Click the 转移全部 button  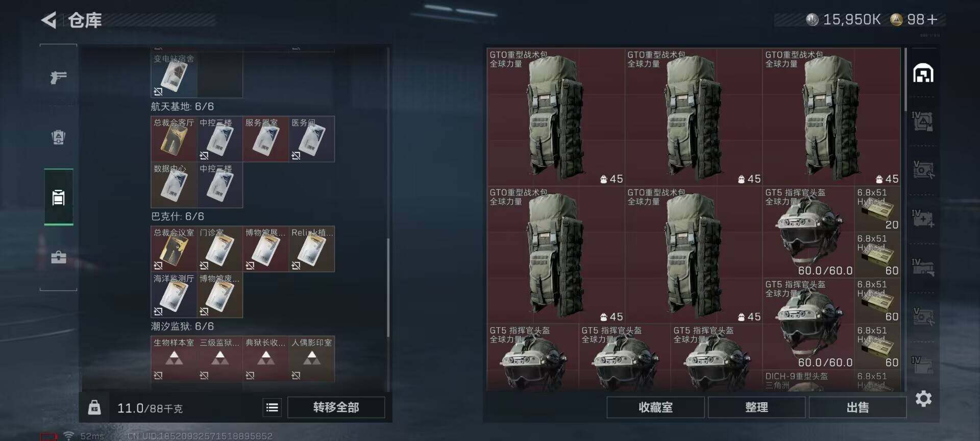coord(336,407)
